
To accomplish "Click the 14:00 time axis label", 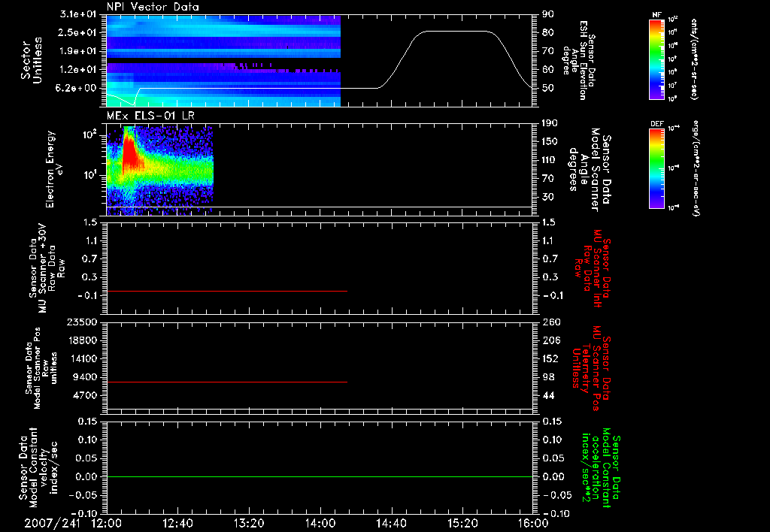I will coord(320,524).
